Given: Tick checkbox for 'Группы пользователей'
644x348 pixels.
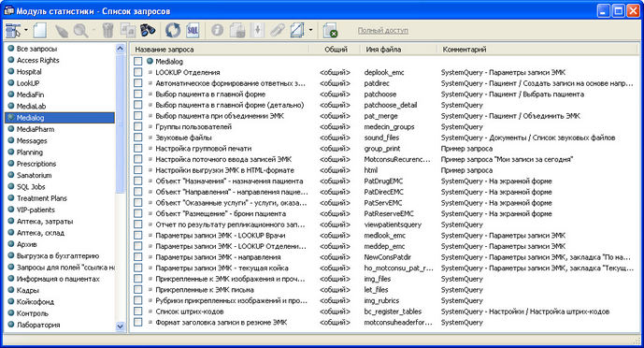Looking at the screenshot, I should 138,126.
